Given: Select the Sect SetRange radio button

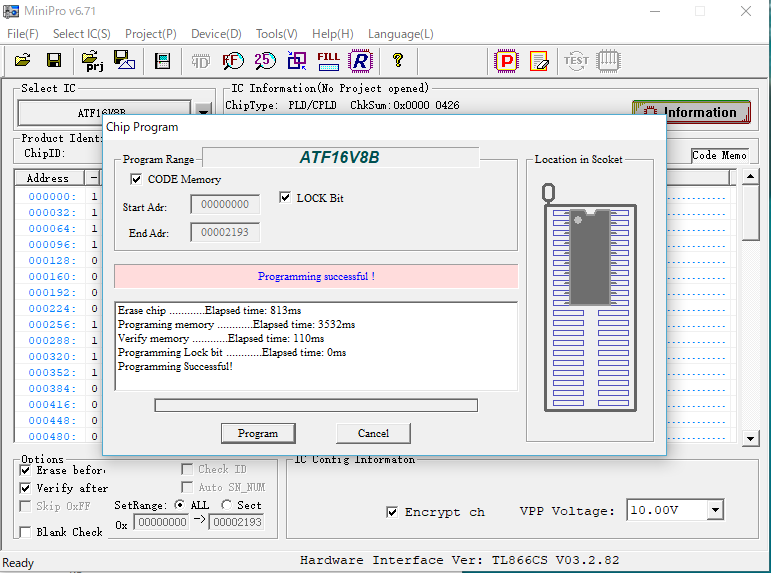Looking at the screenshot, I should click(x=226, y=505).
